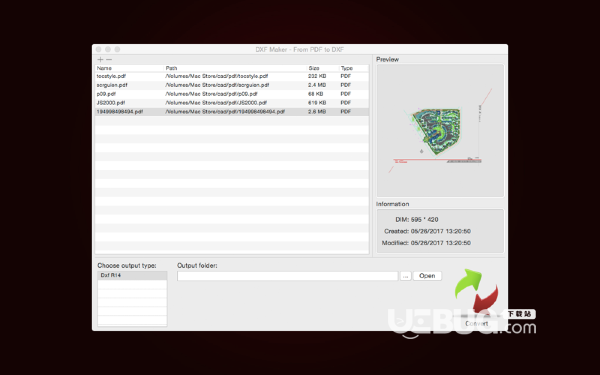Viewport: 600px width, 375px height.
Task: Remove selected file with minus icon
Action: pos(109,59)
